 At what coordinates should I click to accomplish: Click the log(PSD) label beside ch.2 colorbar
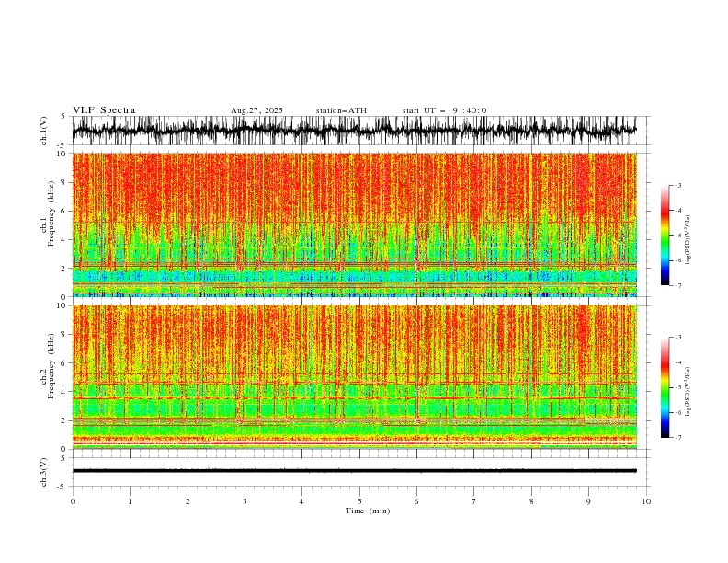tap(688, 392)
